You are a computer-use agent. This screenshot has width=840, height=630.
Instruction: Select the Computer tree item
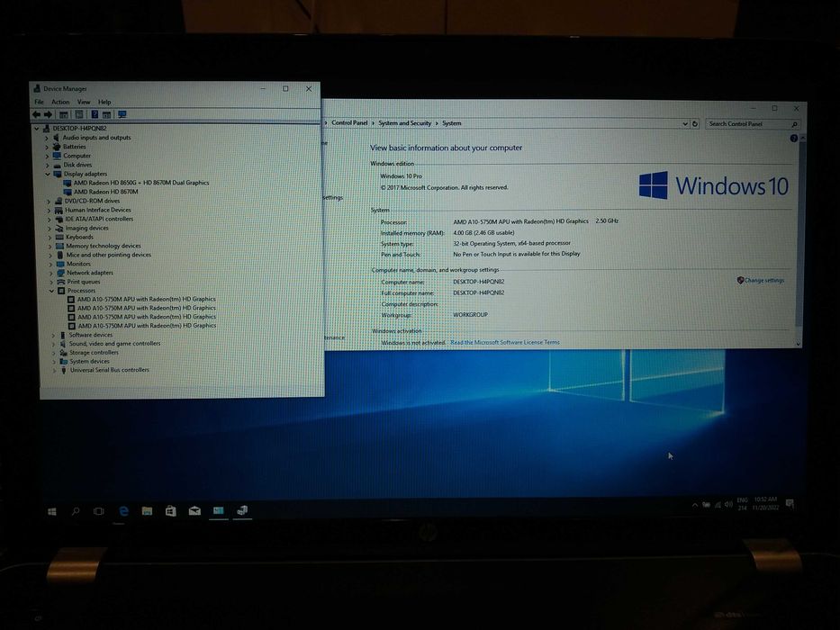[x=77, y=156]
